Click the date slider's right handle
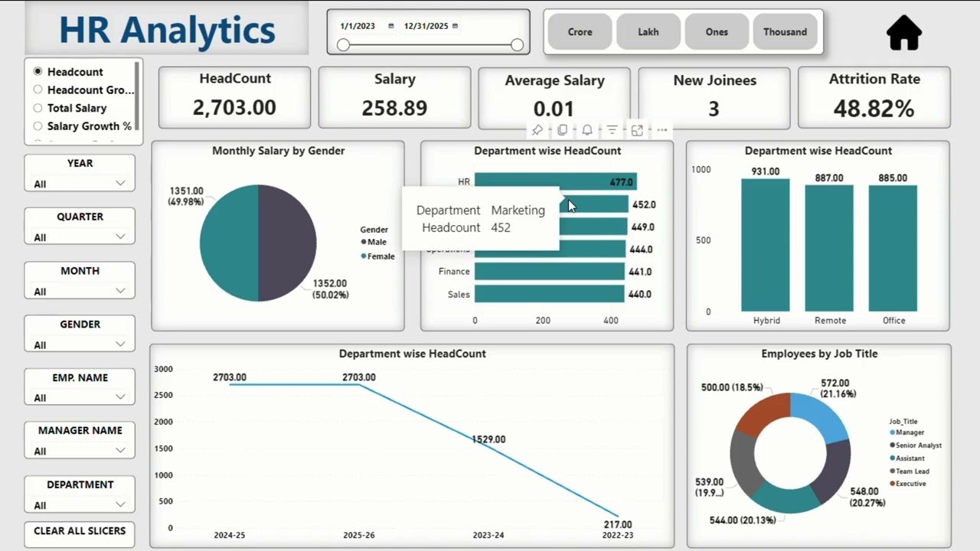Viewport: 980px width, 551px height. pyautogui.click(x=518, y=45)
